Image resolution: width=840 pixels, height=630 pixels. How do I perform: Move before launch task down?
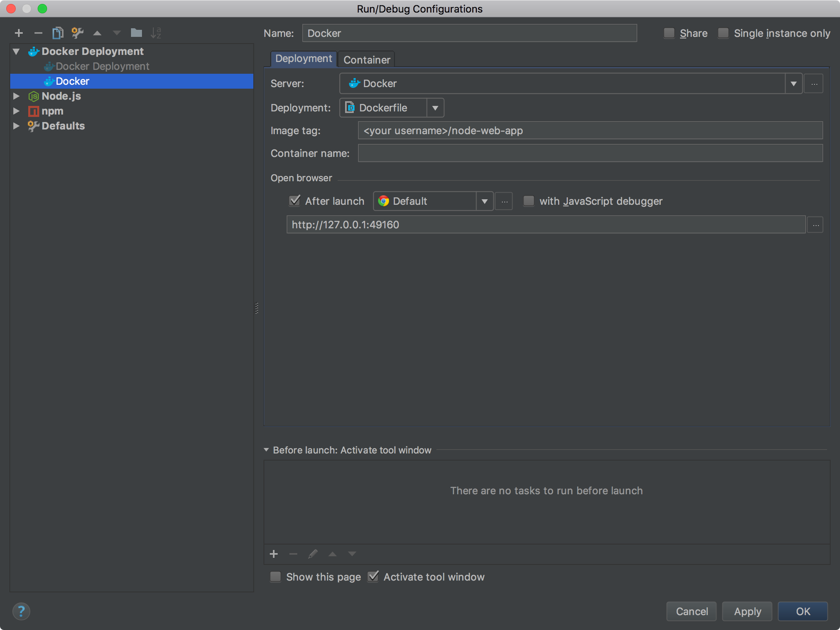click(x=352, y=554)
